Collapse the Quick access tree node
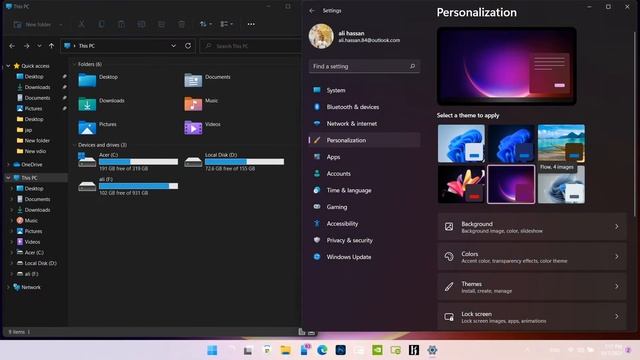 [8, 66]
